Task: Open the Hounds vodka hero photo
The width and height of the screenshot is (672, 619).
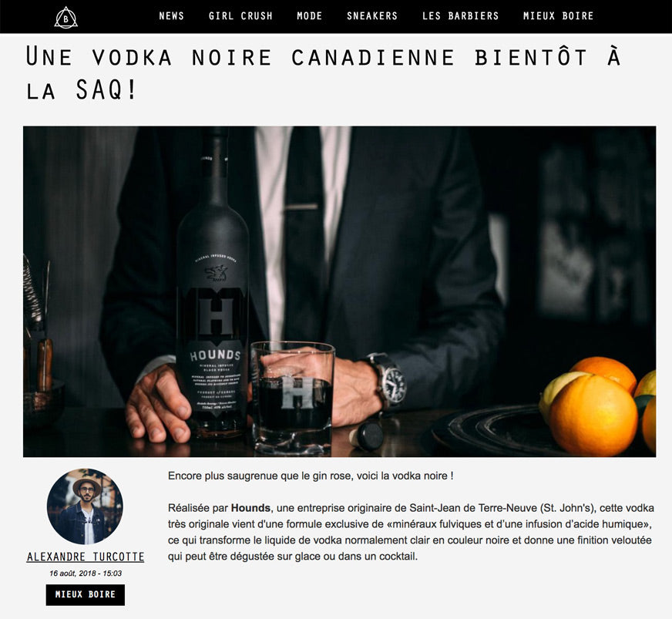Action: tap(339, 291)
